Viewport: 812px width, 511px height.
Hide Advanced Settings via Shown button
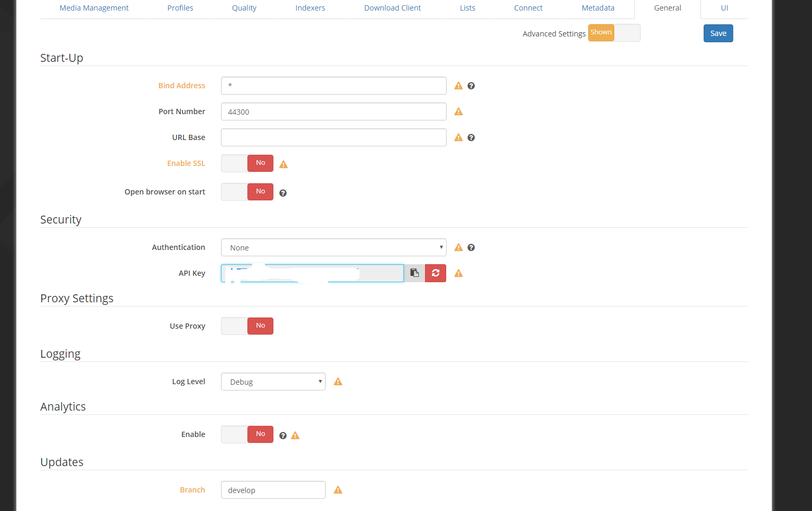pos(601,32)
